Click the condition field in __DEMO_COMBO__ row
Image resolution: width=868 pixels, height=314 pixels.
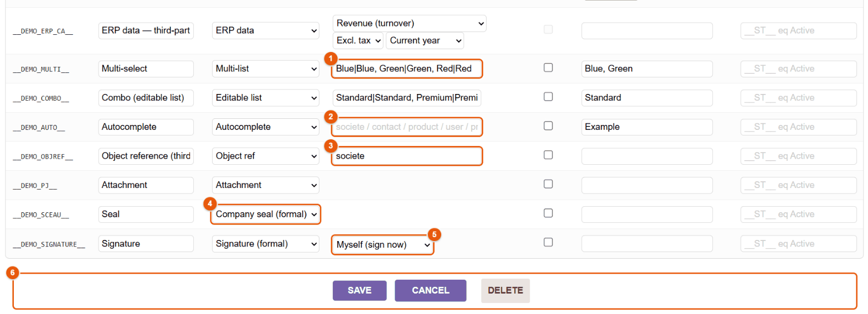pos(799,98)
